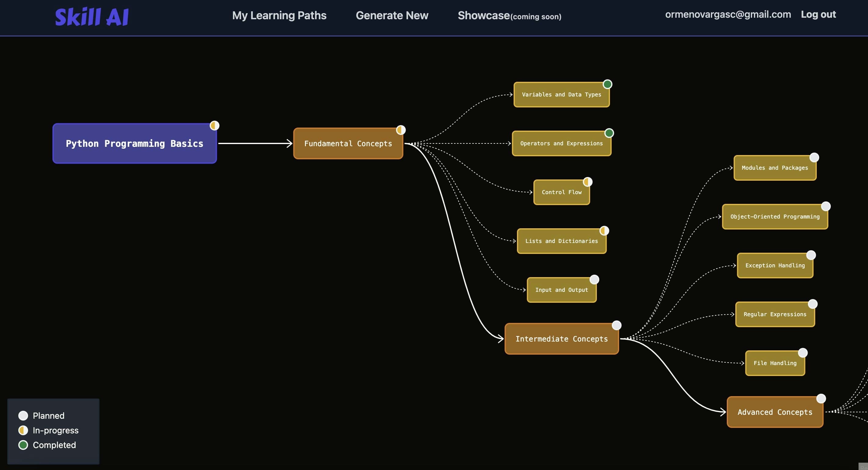The image size is (868, 470).
Task: Click the planned status dot on Input and Output
Action: tap(594, 280)
